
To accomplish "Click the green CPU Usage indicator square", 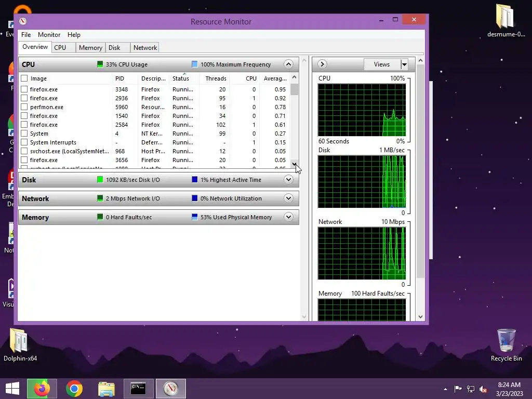I will coord(100,64).
